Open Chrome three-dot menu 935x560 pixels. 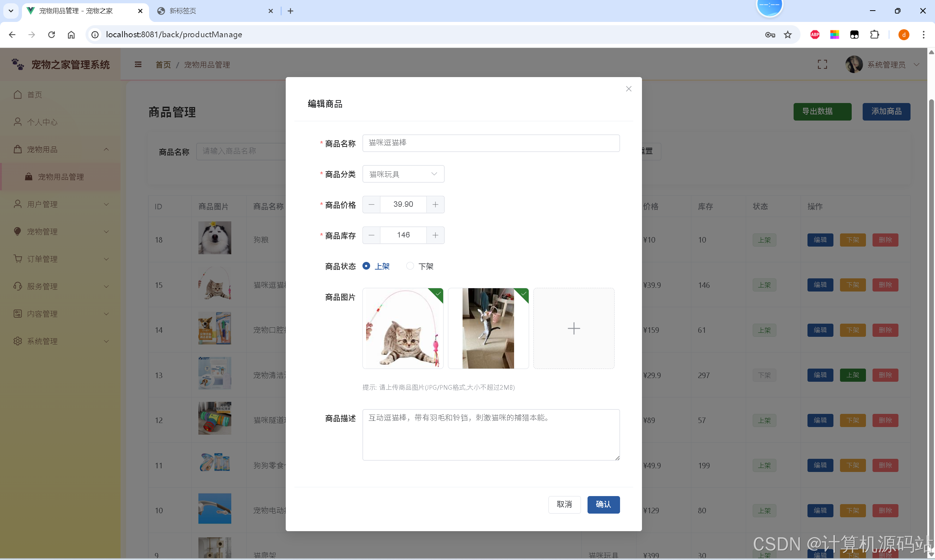click(923, 35)
